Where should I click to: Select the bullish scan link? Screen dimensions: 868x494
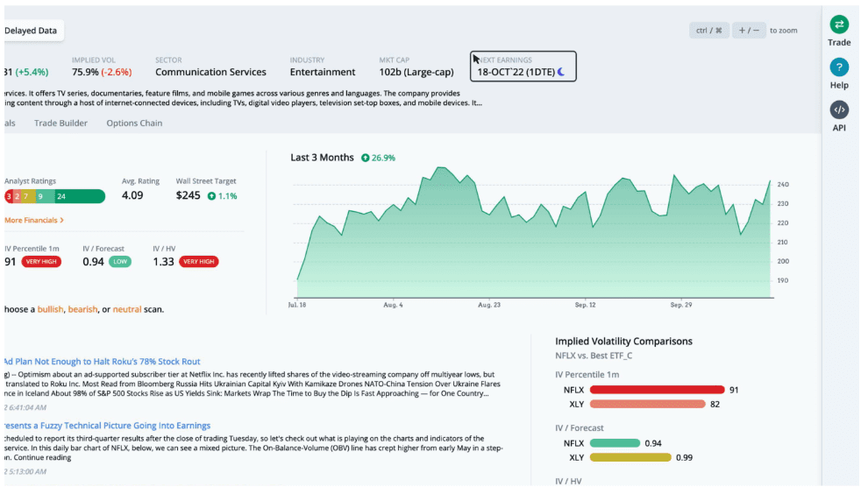click(50, 309)
